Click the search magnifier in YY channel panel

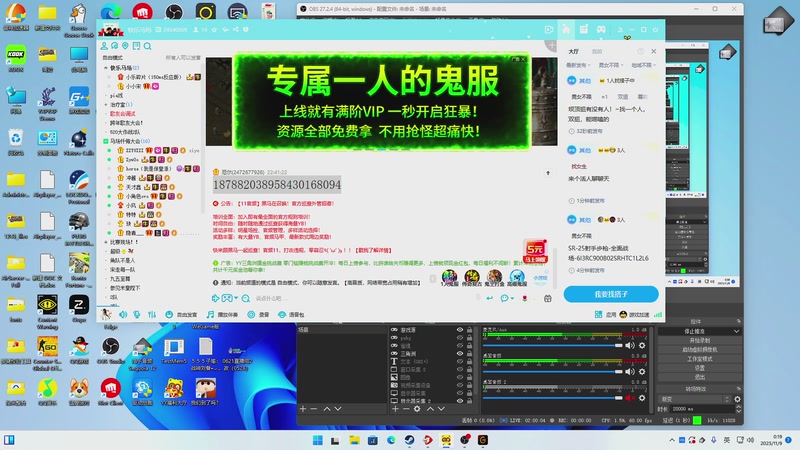coord(147,46)
